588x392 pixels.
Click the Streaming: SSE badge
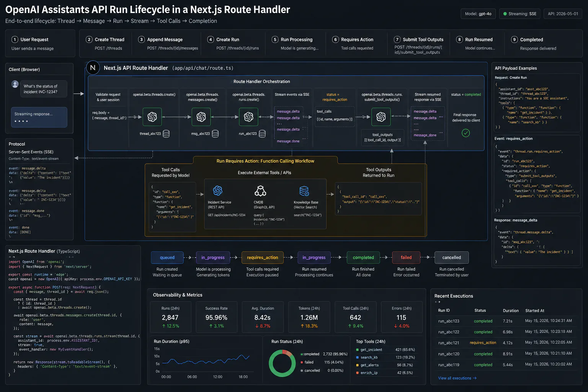[519, 14]
